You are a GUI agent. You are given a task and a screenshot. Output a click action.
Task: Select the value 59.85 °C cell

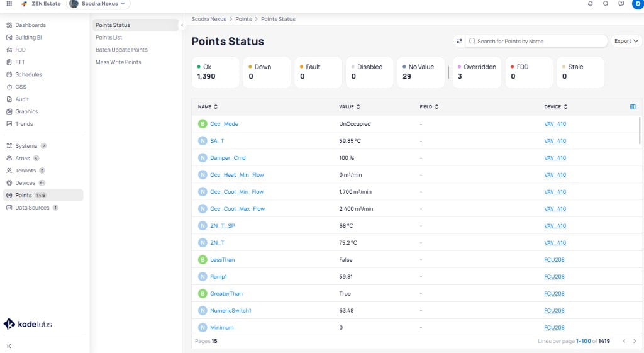click(x=350, y=141)
